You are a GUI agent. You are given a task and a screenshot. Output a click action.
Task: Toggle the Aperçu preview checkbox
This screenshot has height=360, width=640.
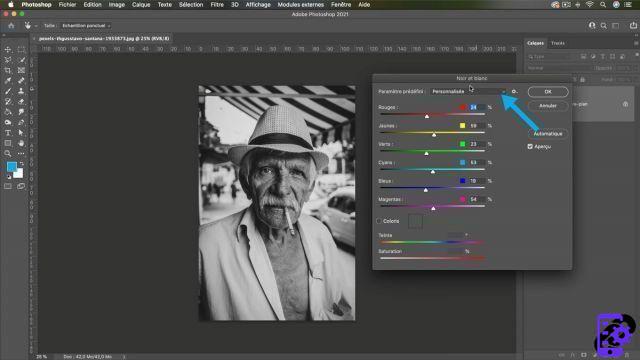pyautogui.click(x=530, y=147)
